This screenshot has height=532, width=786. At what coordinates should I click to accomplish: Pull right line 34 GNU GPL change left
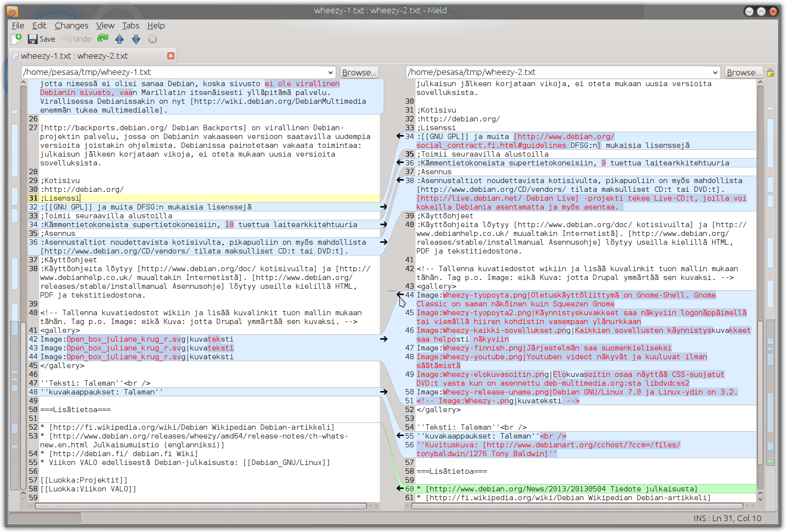[400, 137]
